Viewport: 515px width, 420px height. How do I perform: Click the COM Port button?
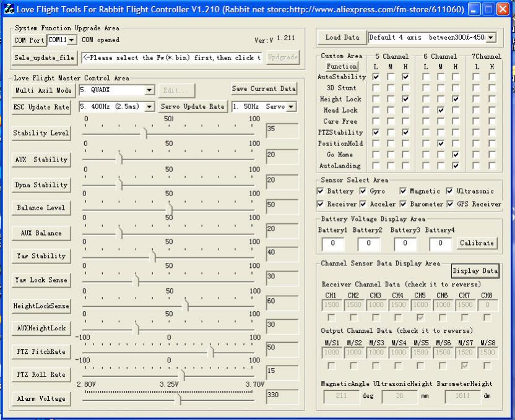pyautogui.click(x=29, y=40)
